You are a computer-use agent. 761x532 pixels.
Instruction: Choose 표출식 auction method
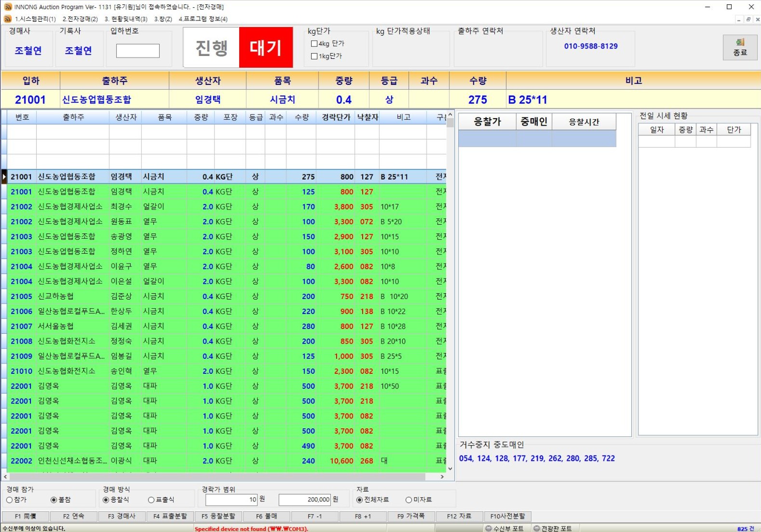151,500
